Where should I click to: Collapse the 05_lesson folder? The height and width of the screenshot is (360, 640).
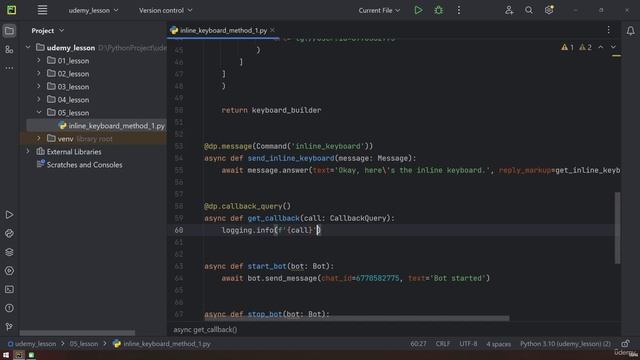pos(39,113)
